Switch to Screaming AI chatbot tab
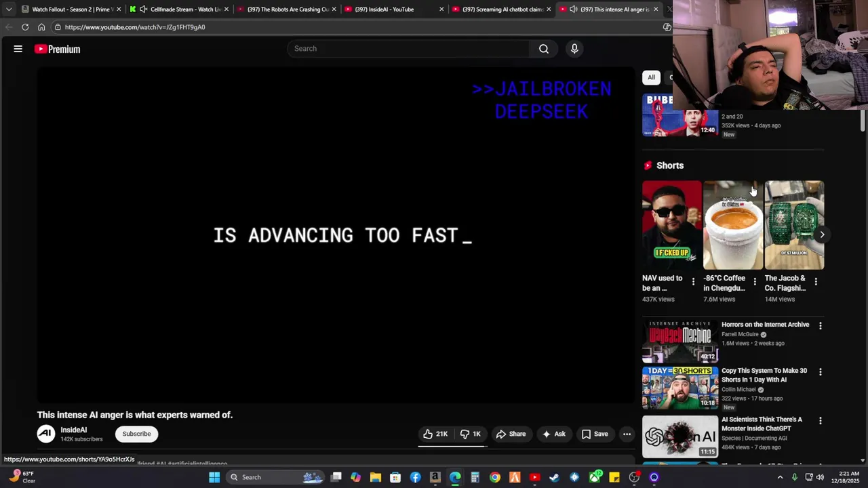The height and width of the screenshot is (488, 868). click(x=502, y=9)
